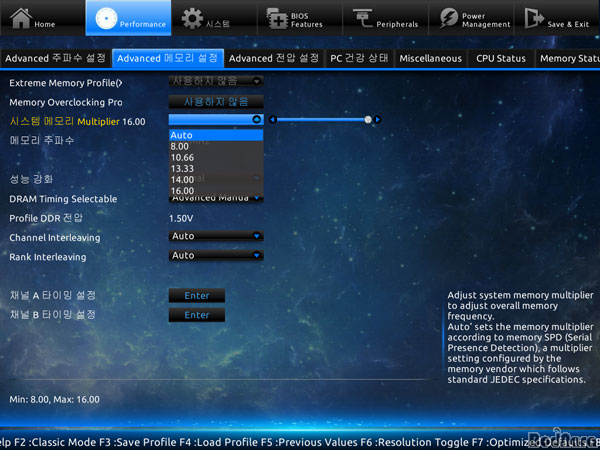Image resolution: width=600 pixels, height=450 pixels.
Task: Select 16.00 in the multiplier list
Action: (215, 190)
